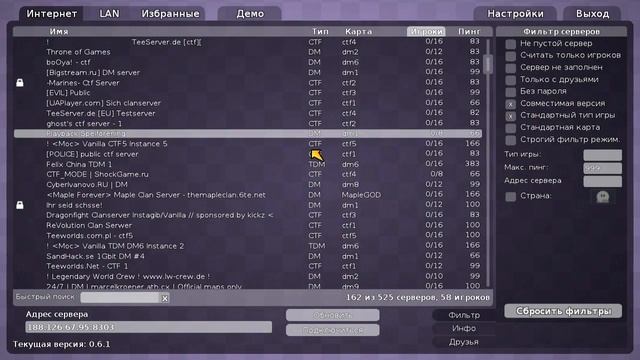
Task: Uncheck 'Совместимая версия' checkbox
Action: pos(510,104)
